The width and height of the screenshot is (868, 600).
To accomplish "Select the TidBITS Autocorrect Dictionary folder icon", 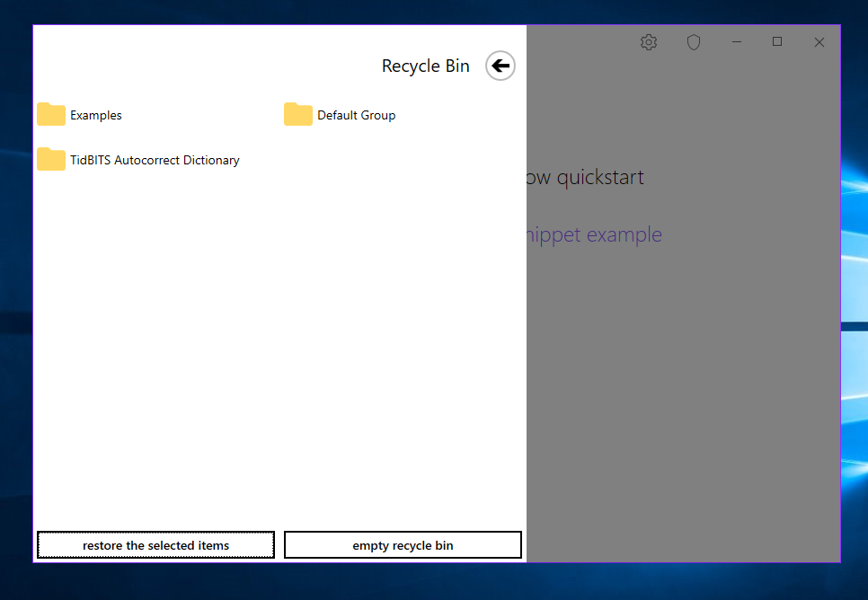I will [51, 159].
